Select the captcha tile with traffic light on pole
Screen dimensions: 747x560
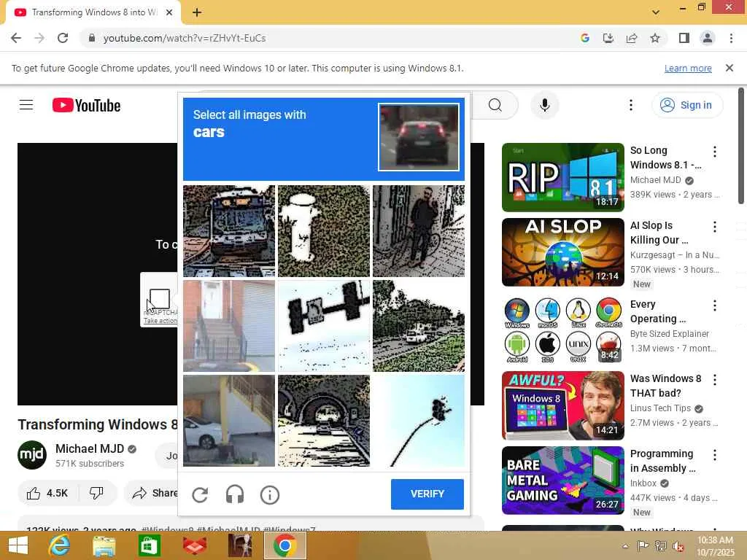click(419, 421)
